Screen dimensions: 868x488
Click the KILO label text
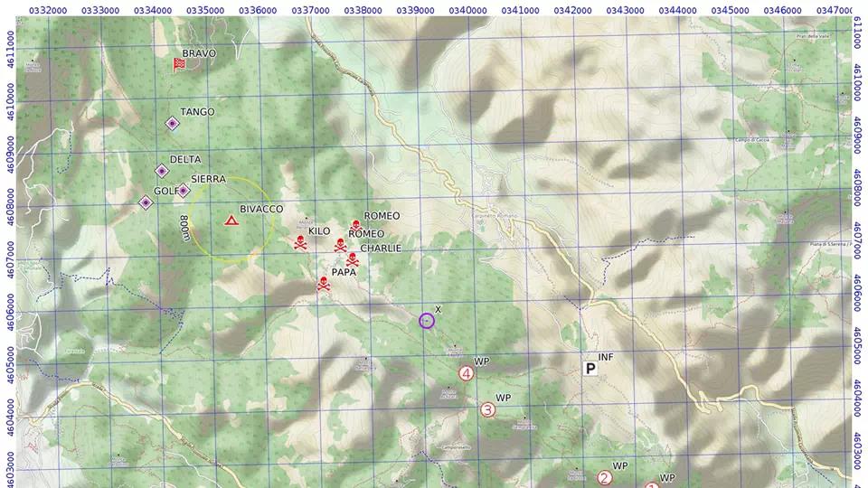pyautogui.click(x=319, y=231)
